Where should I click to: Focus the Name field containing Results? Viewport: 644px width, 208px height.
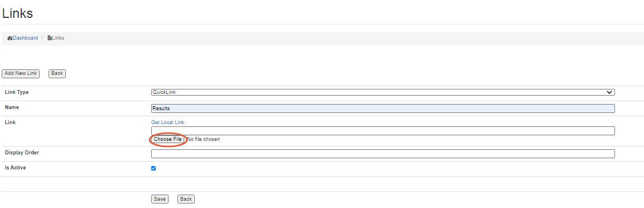pyautogui.click(x=383, y=108)
